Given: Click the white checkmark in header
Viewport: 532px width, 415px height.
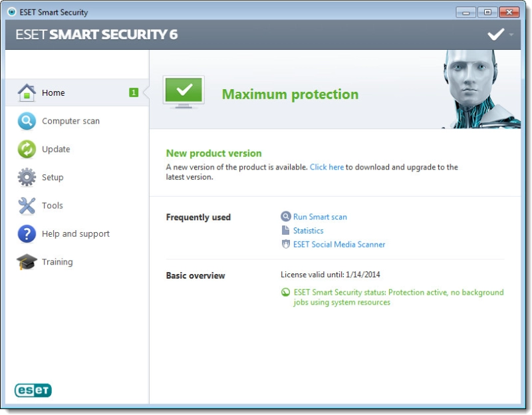Looking at the screenshot, I should click(495, 35).
